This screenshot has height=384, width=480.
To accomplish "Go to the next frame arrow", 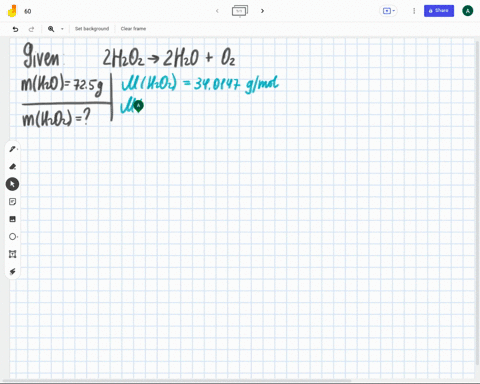I will (262, 11).
